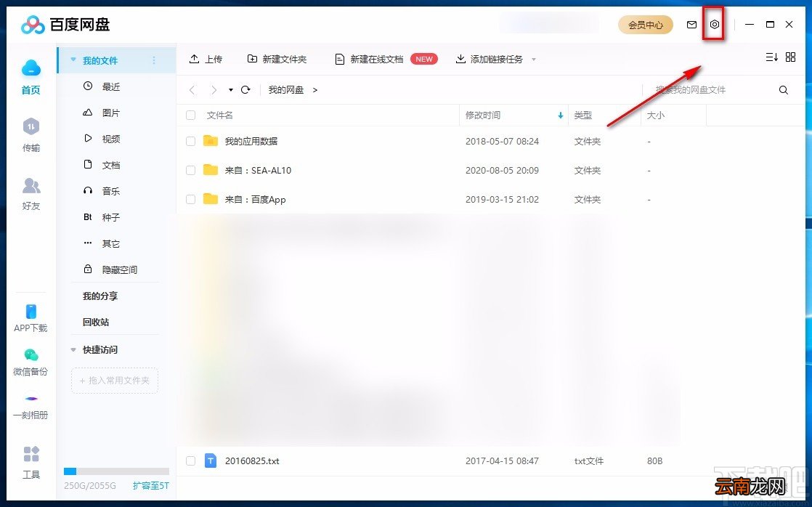Expand 添加链接任务 dropdown arrow

pos(534,59)
